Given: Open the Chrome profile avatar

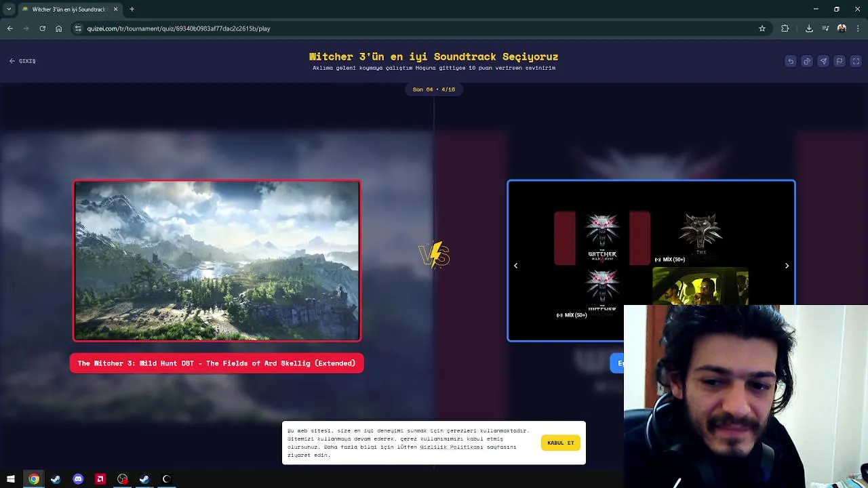Looking at the screenshot, I should (842, 28).
